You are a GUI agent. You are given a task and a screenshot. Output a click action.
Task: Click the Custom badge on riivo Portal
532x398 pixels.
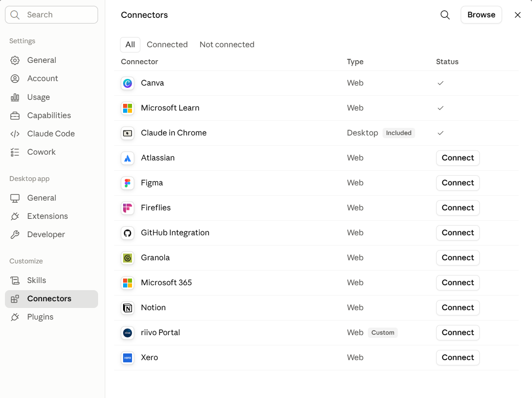(x=383, y=332)
